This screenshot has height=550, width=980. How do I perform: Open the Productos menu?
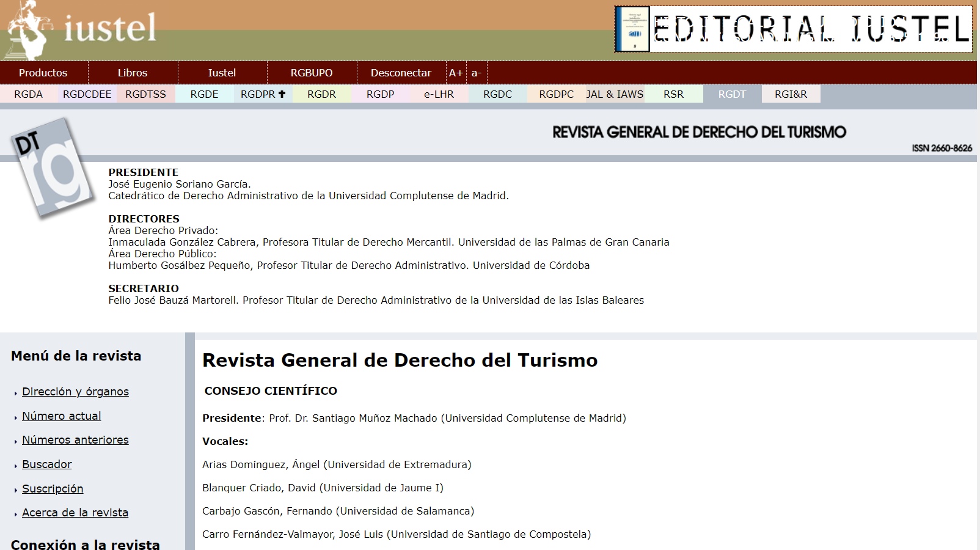point(43,73)
